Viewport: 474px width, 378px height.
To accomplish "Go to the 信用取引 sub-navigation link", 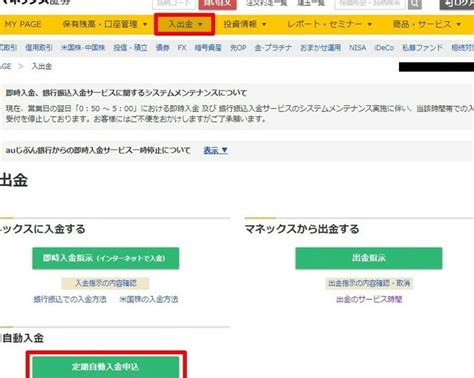I will tap(39, 48).
